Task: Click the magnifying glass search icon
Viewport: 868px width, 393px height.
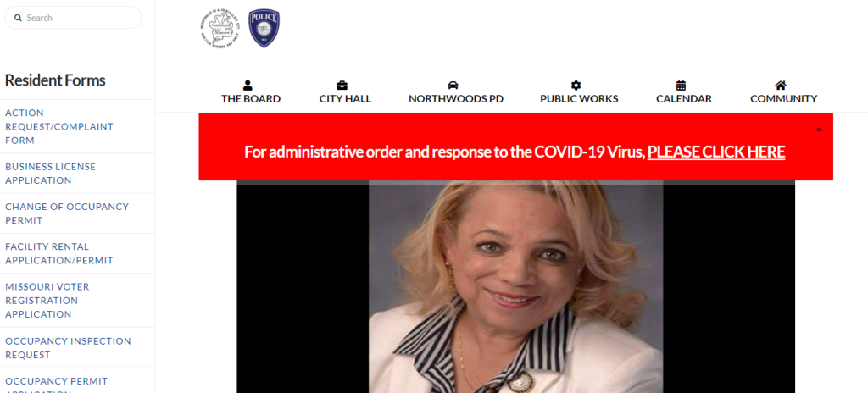Action: [19, 18]
